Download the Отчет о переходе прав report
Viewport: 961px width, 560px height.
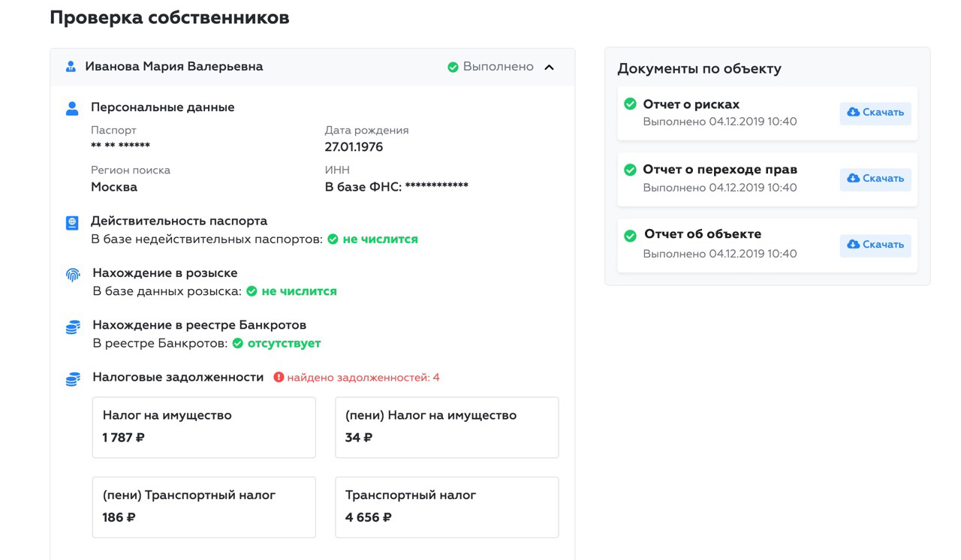click(x=875, y=179)
